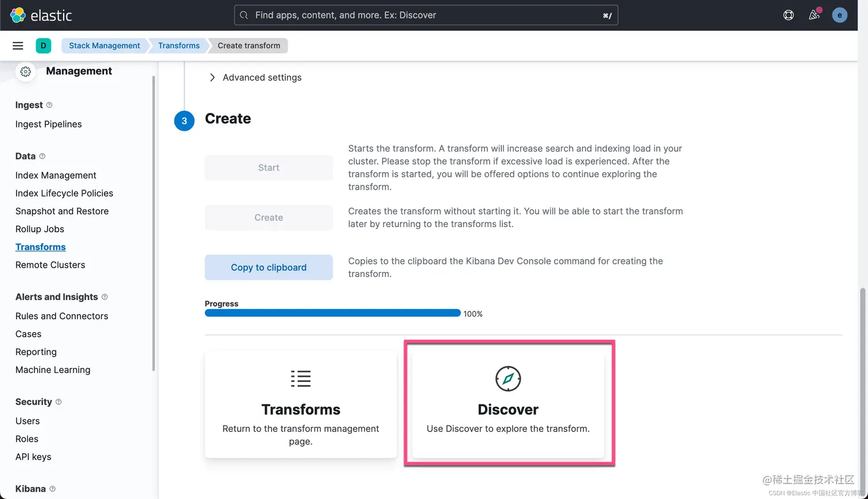Click the search magnifier icon

244,15
